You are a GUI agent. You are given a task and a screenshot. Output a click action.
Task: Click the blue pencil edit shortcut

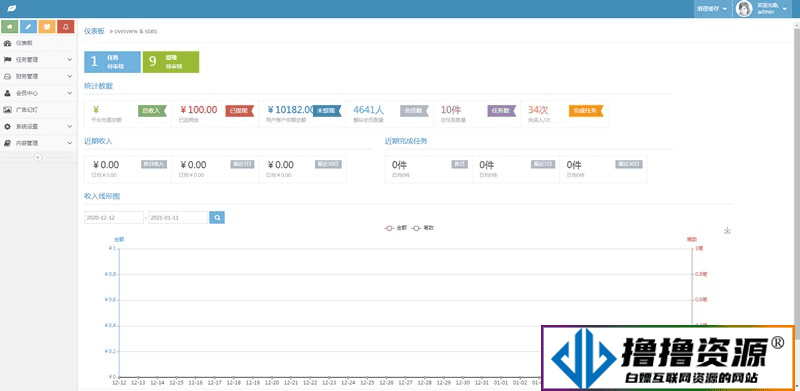pyautogui.click(x=29, y=27)
